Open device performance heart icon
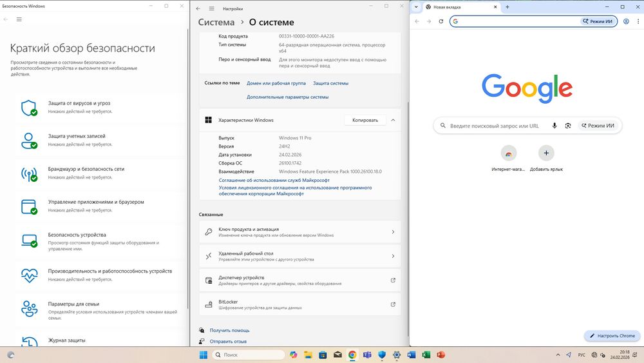This screenshot has width=644, height=363. [29, 275]
